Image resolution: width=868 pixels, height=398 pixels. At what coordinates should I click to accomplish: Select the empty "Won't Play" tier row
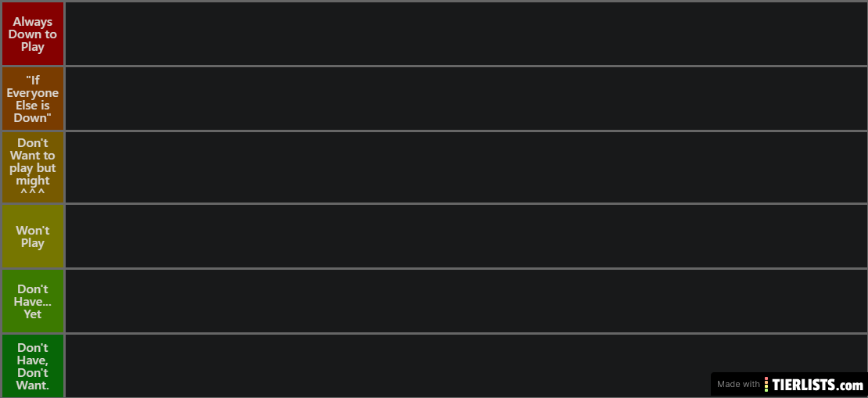coord(466,236)
